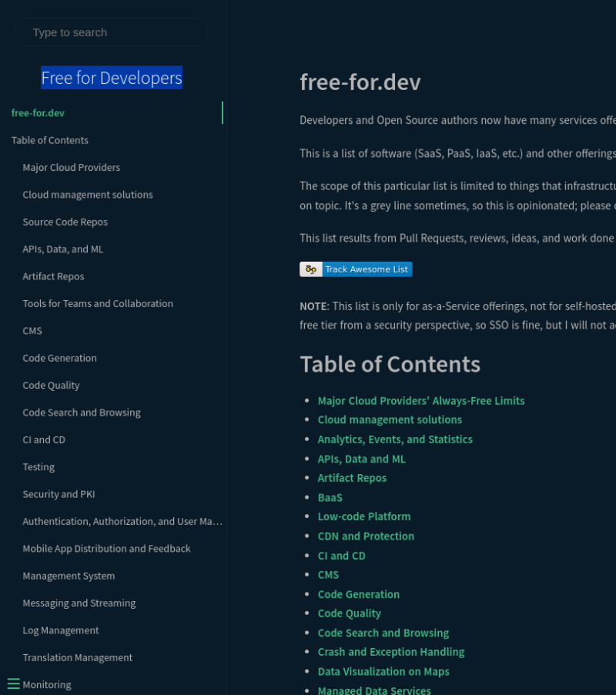616x695 pixels.
Task: Select Log Management in the sidebar
Action: pyautogui.click(x=61, y=630)
